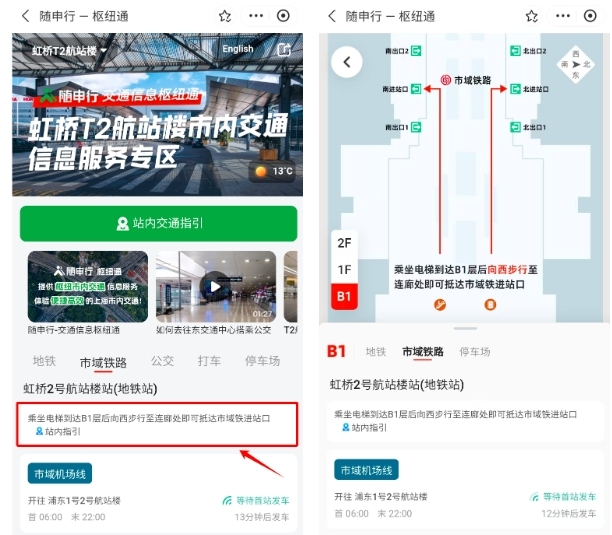Switch to the 公交 tab

(x=162, y=361)
